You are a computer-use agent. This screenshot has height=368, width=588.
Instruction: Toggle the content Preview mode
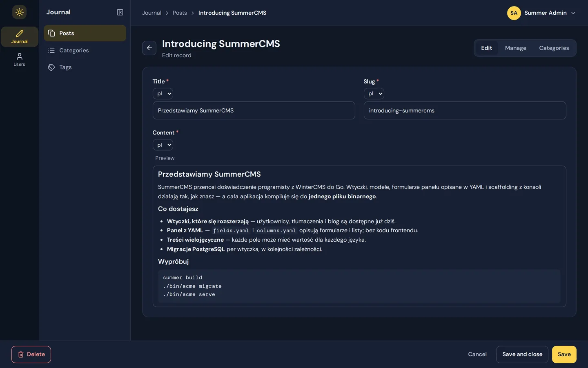coord(165,158)
